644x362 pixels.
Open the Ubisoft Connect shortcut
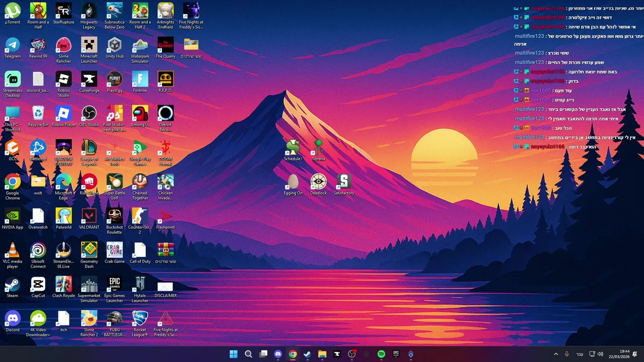38,255
